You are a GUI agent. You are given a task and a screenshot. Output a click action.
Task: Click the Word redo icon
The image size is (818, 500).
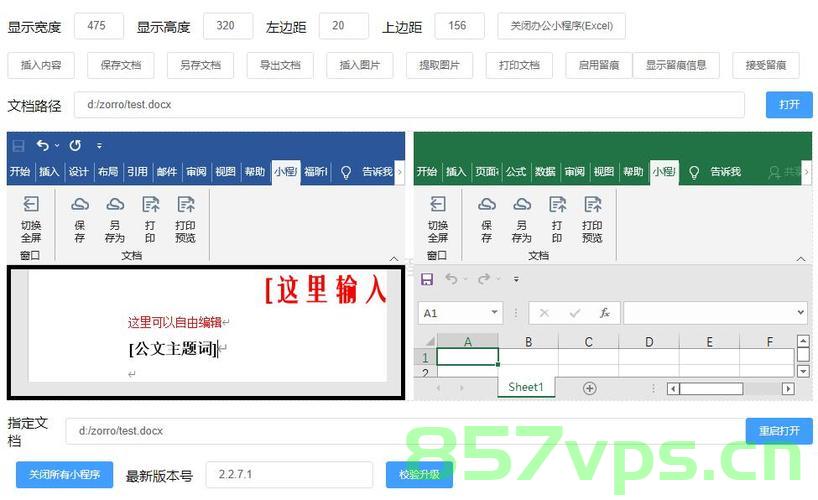[x=75, y=146]
